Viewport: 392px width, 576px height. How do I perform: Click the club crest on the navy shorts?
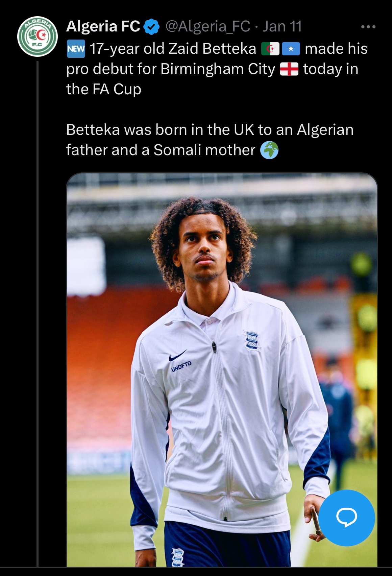177,556
